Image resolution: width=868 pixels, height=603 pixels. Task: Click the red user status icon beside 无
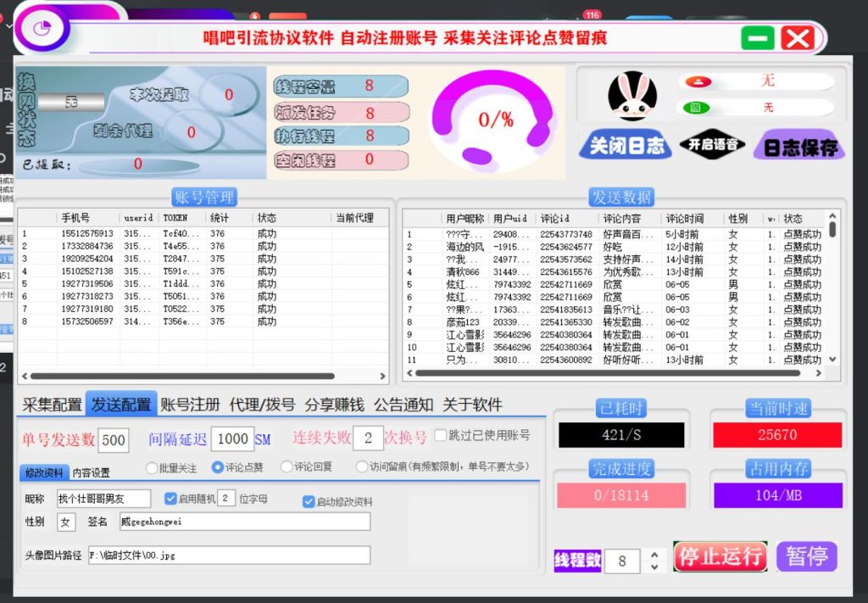pyautogui.click(x=698, y=80)
